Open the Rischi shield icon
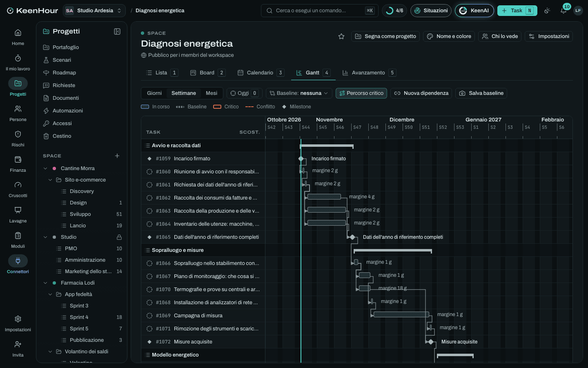This screenshot has width=588, height=368. pyautogui.click(x=18, y=134)
